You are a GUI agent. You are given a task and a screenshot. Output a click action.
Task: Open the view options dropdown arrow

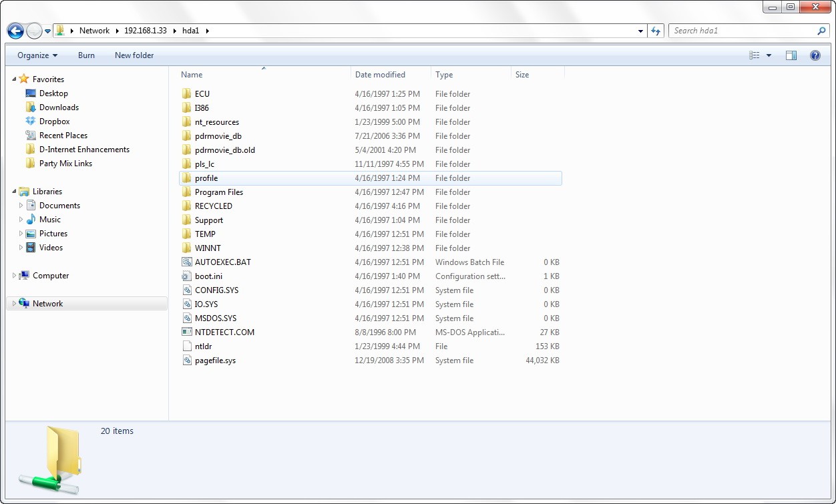[769, 55]
